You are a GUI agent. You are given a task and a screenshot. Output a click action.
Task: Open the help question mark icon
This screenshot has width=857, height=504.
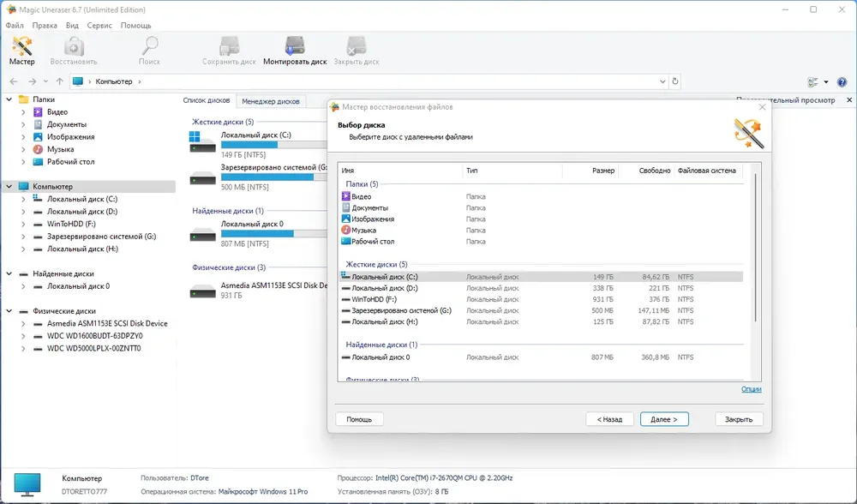coord(842,82)
